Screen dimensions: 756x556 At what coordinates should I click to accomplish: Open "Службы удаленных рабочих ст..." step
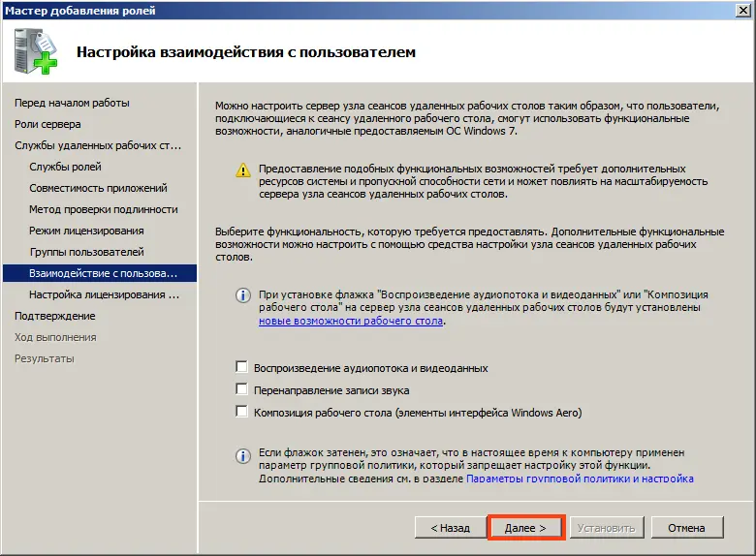tap(98, 145)
